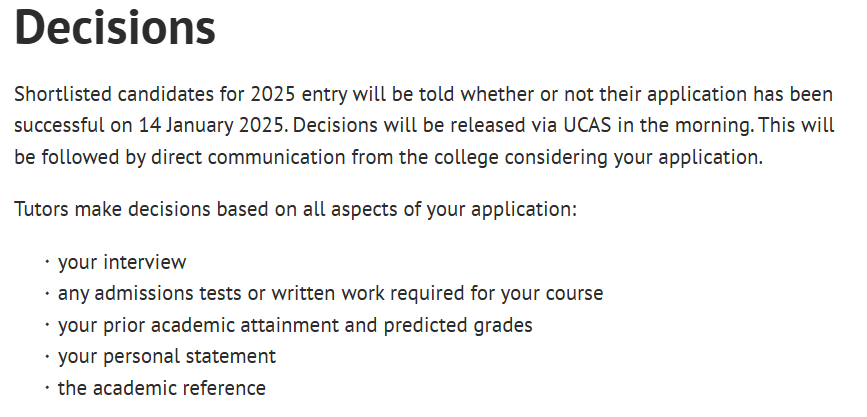The image size is (867, 417).
Task: Select the your interview list item
Action: click(122, 263)
